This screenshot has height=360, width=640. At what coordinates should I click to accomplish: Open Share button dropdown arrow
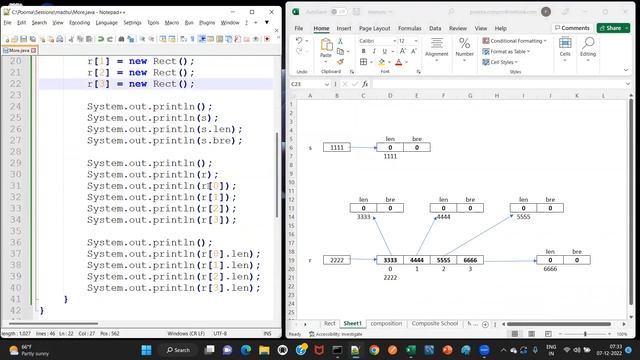(x=627, y=28)
